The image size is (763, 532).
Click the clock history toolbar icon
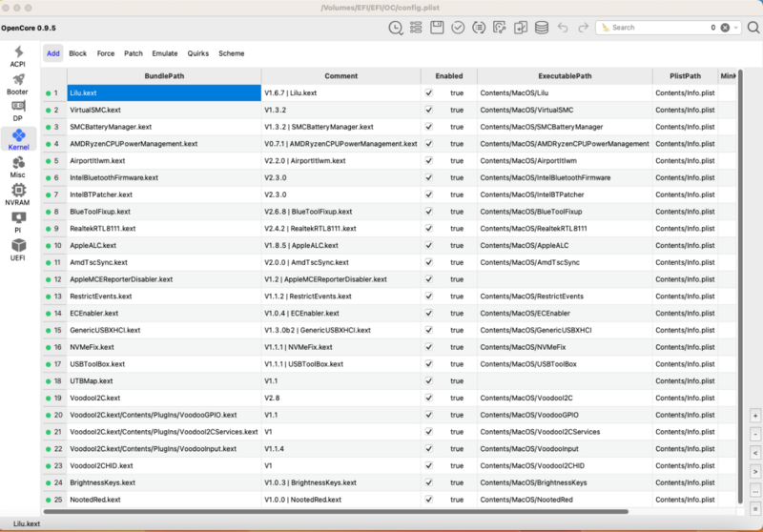[396, 28]
